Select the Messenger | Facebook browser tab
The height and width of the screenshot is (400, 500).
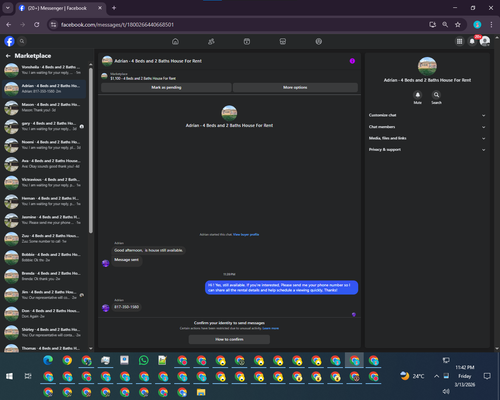pyautogui.click(x=60, y=8)
